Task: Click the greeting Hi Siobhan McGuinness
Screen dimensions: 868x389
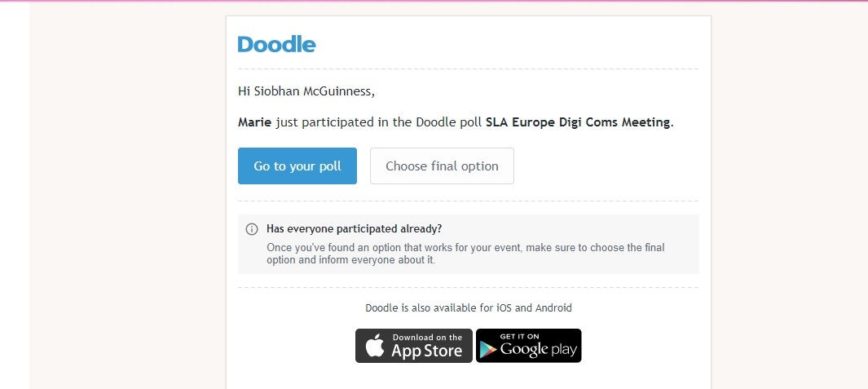Action: tap(306, 91)
